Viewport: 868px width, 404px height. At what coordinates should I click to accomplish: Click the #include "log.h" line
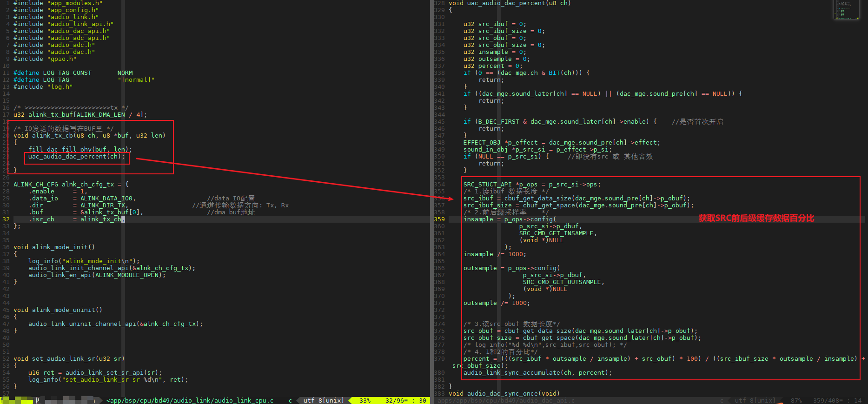43,86
